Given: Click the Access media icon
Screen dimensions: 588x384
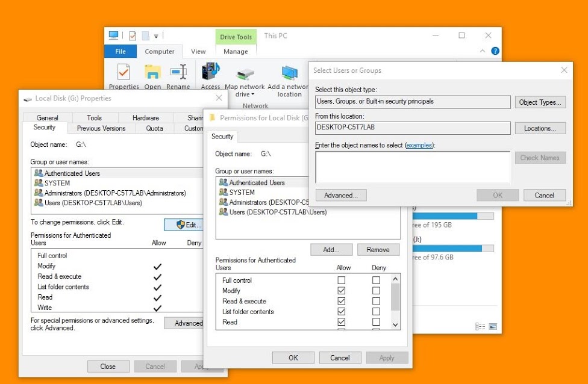Looking at the screenshot, I should [x=210, y=73].
